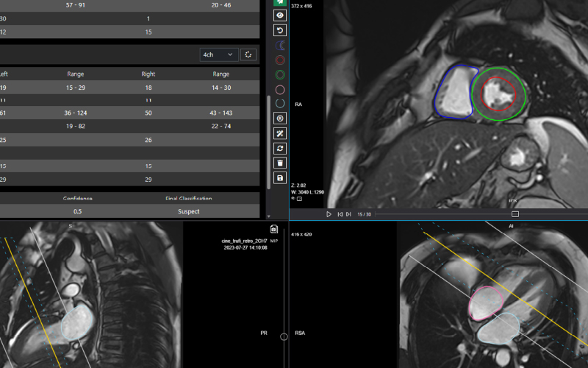Click the 'Final Classification' column header
The height and width of the screenshot is (368, 588).
click(x=189, y=198)
